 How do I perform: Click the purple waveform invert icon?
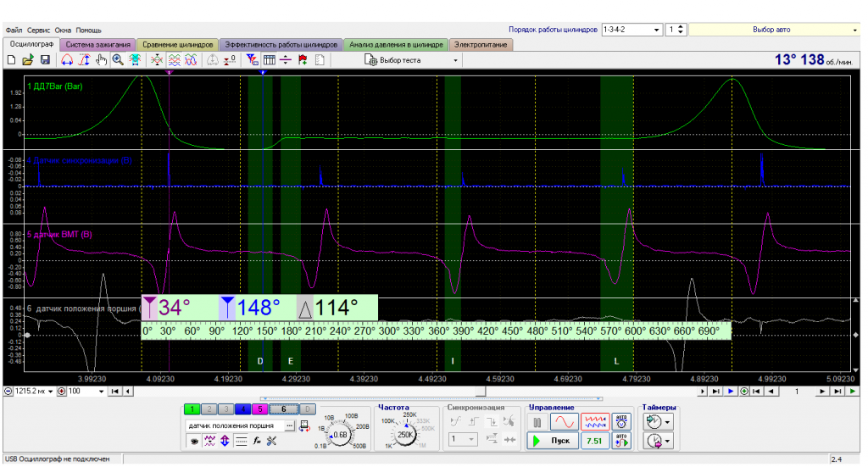click(209, 441)
